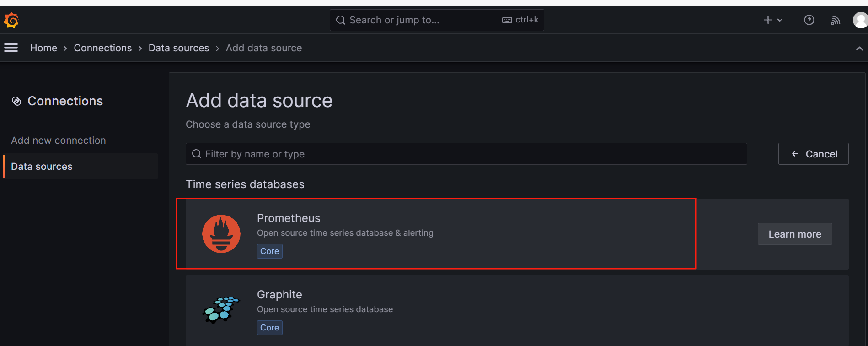Image resolution: width=868 pixels, height=346 pixels.
Task: Open the hamburger navigation menu
Action: [11, 48]
